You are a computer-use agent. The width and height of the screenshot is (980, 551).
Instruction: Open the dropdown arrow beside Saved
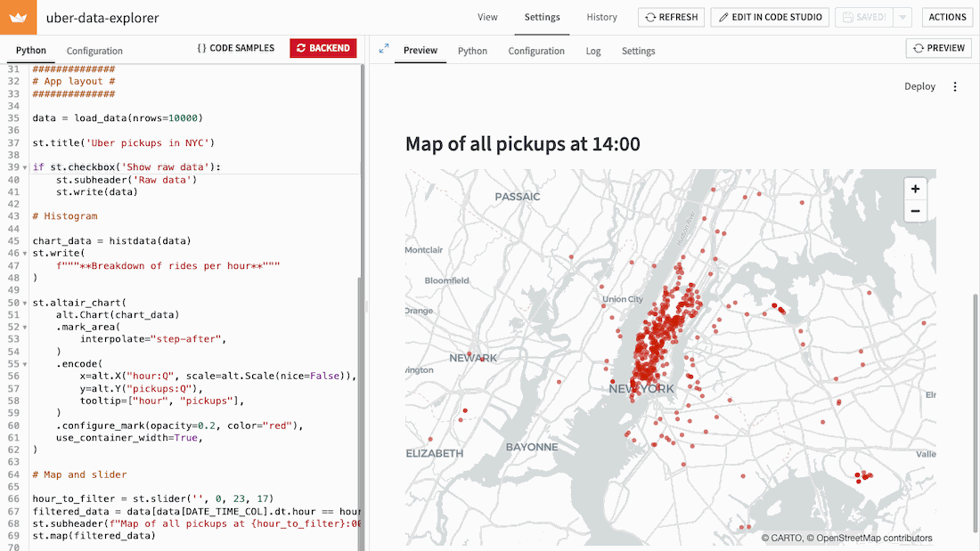(x=902, y=17)
